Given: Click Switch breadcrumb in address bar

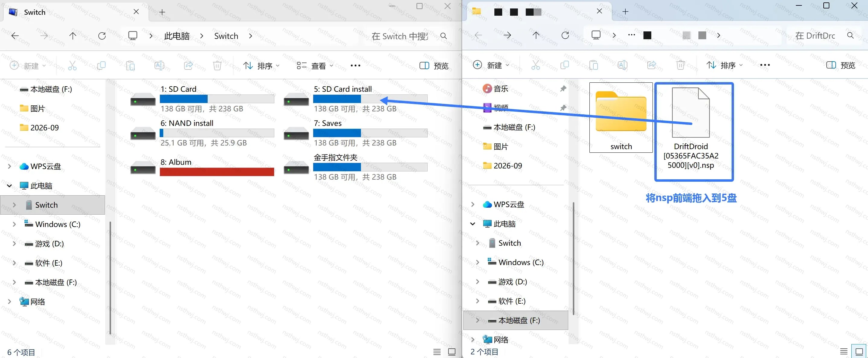Looking at the screenshot, I should click(226, 36).
